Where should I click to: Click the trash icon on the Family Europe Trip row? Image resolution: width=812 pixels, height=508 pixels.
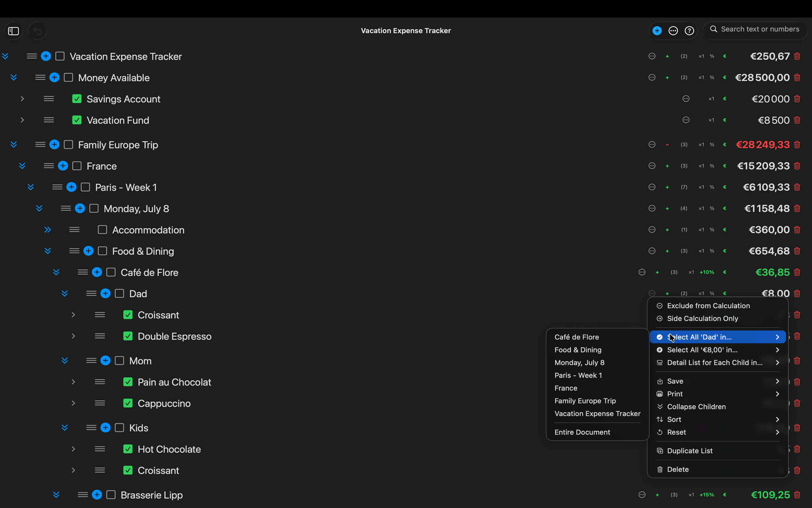pyautogui.click(x=797, y=144)
